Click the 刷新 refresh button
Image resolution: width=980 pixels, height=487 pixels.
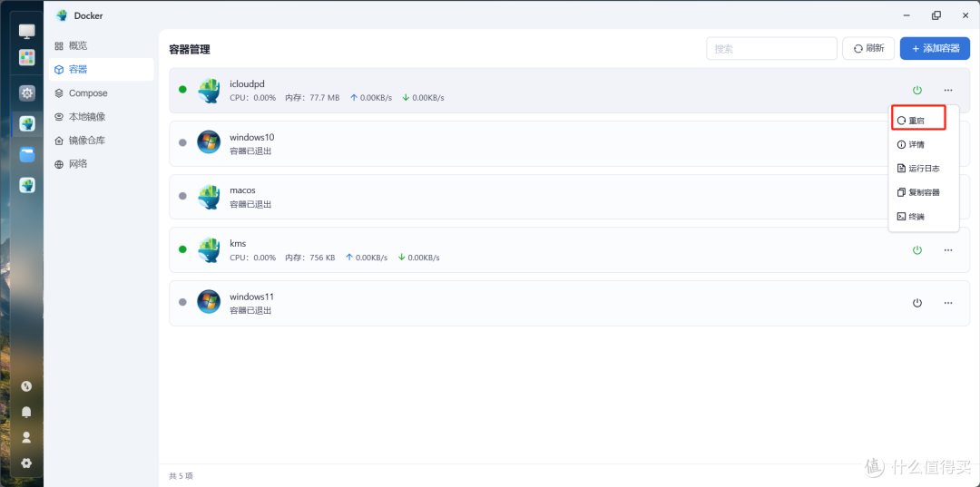point(868,48)
